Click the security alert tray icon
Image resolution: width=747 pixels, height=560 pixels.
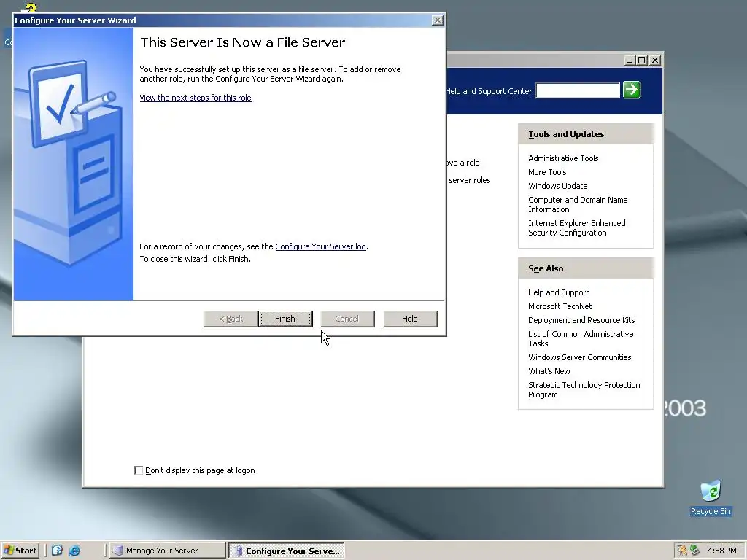tap(682, 551)
